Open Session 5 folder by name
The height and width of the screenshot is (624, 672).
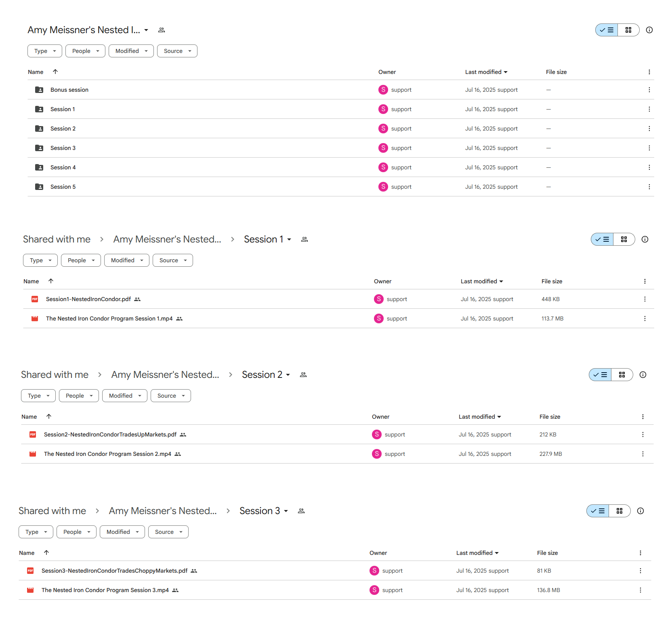(63, 187)
